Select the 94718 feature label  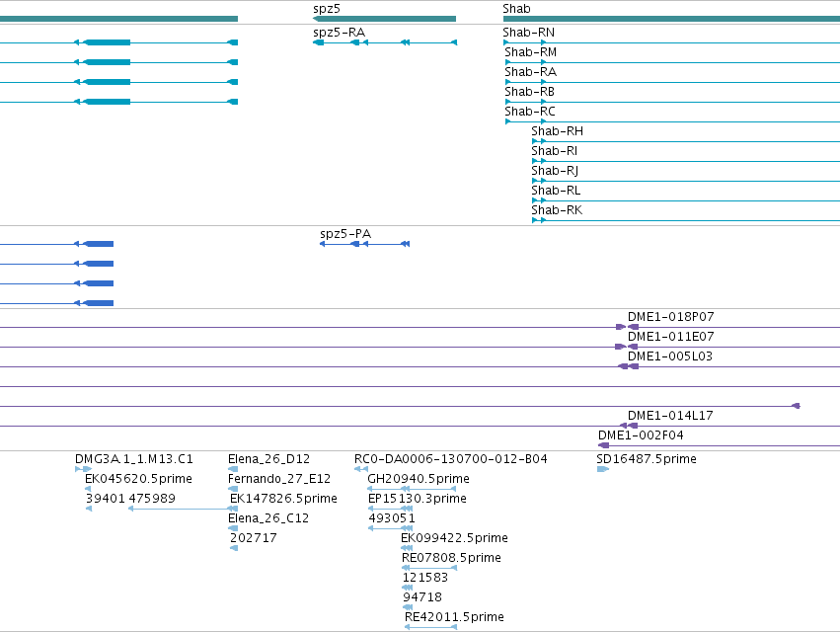coord(422,597)
